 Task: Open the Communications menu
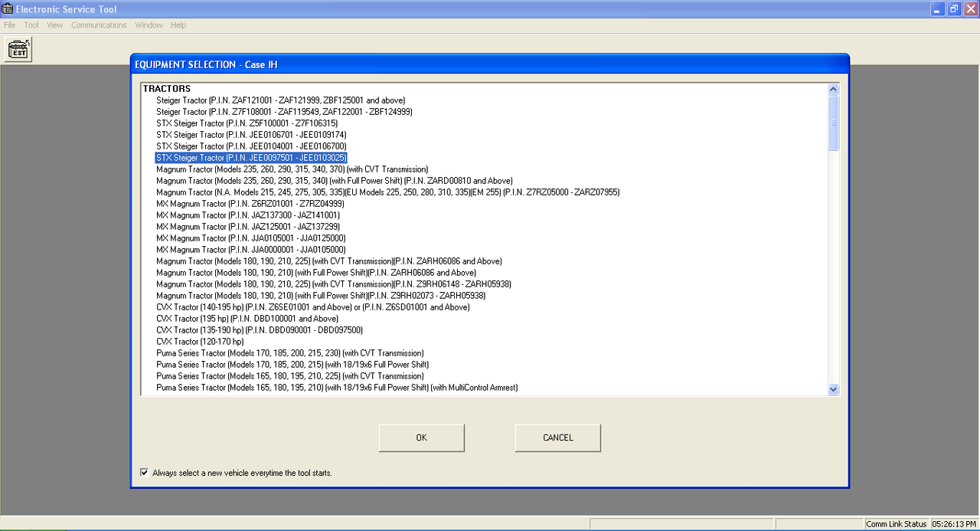click(99, 25)
